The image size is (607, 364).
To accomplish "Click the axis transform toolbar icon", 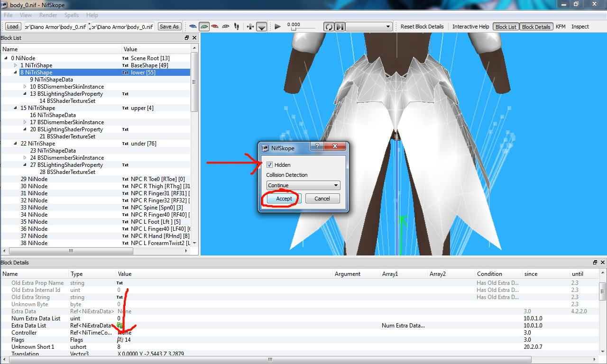I will [x=250, y=27].
